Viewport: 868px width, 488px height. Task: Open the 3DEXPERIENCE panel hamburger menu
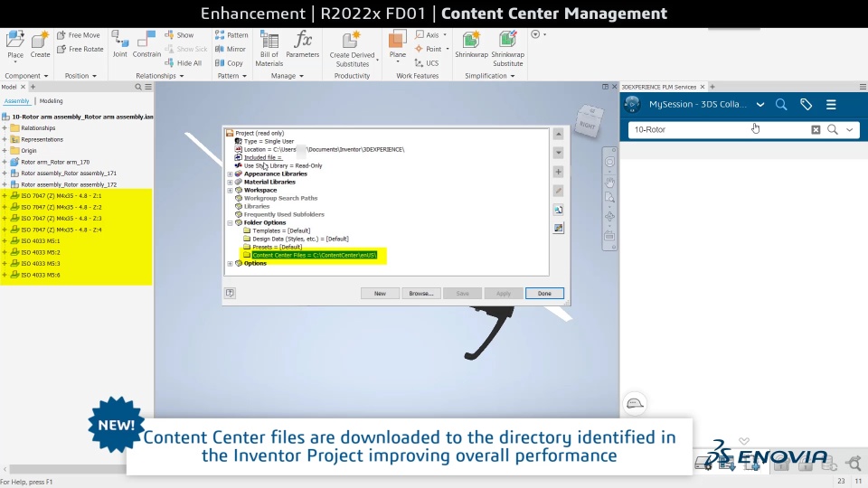(831, 105)
